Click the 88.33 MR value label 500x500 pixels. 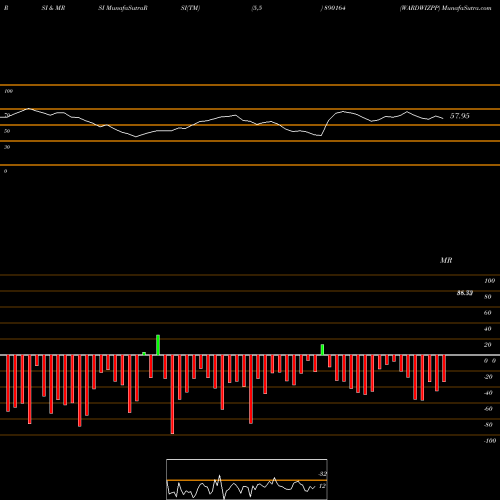465,293
